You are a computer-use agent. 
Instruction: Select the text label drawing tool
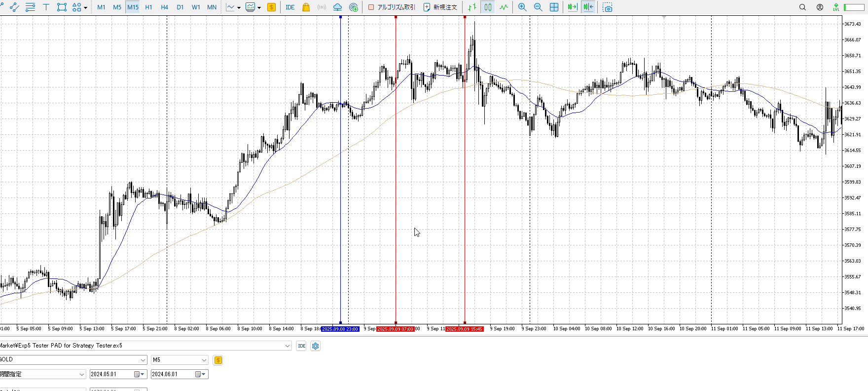pyautogui.click(x=46, y=7)
